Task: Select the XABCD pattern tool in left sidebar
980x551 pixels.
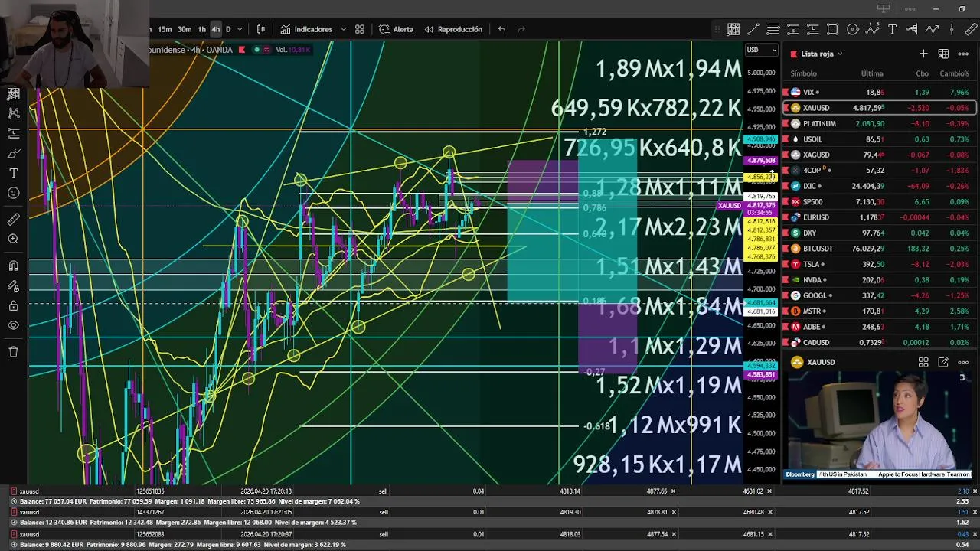Action: tap(13, 113)
